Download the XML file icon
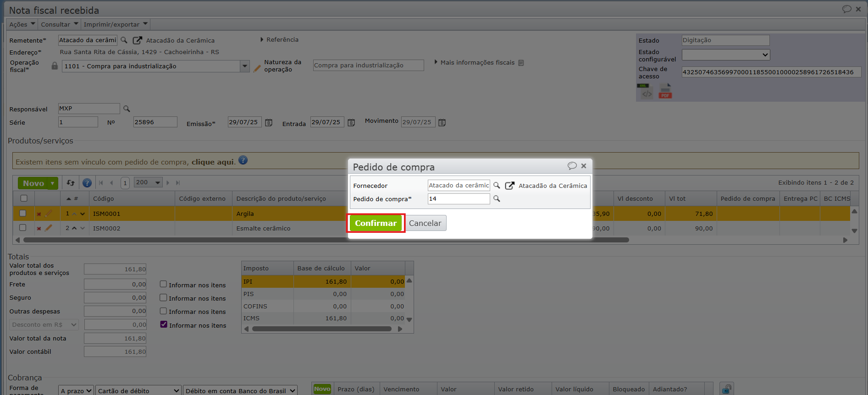 point(646,91)
